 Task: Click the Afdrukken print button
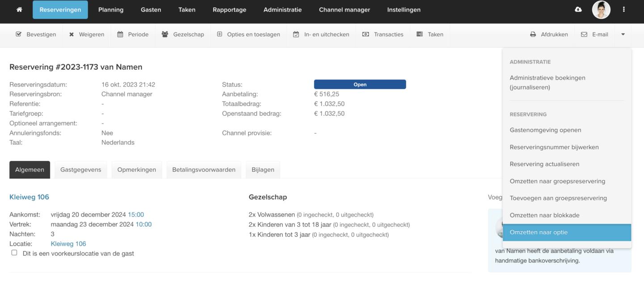549,34
